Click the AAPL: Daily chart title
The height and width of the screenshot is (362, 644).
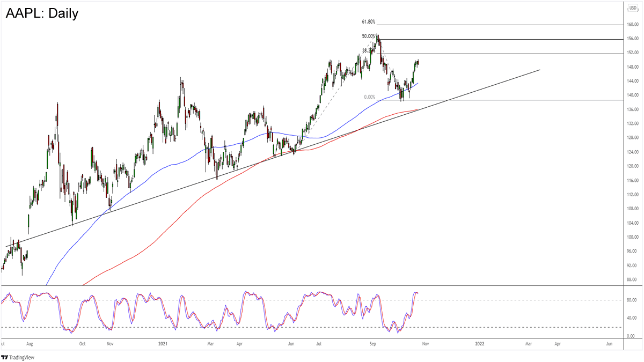(x=42, y=13)
